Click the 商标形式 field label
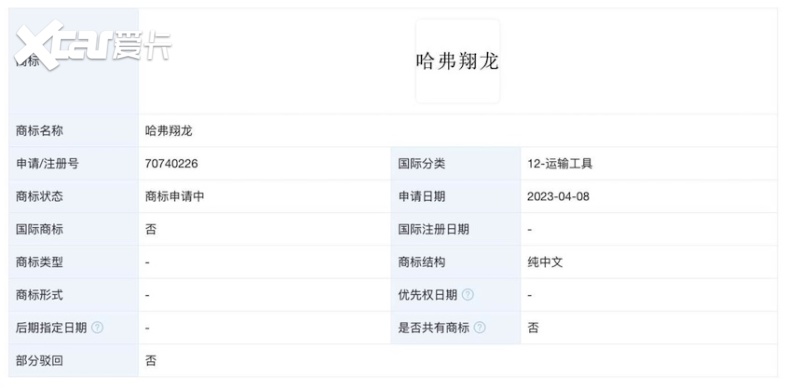 point(40,295)
